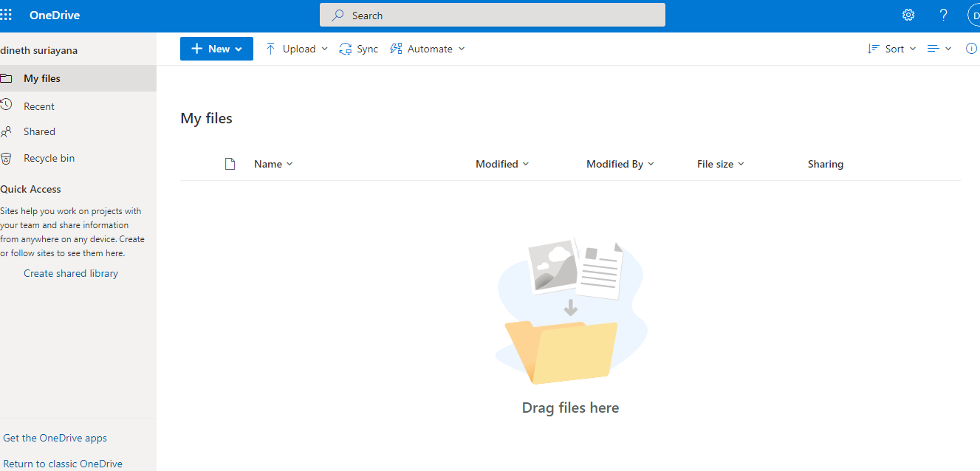Click the My files page heading
The image size is (980, 471).
pos(206,118)
